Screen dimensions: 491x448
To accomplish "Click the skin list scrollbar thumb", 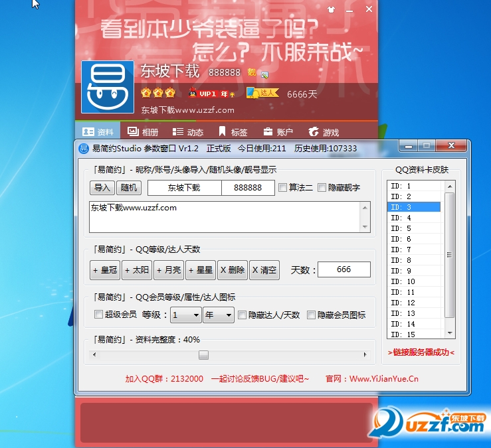I will point(450,255).
